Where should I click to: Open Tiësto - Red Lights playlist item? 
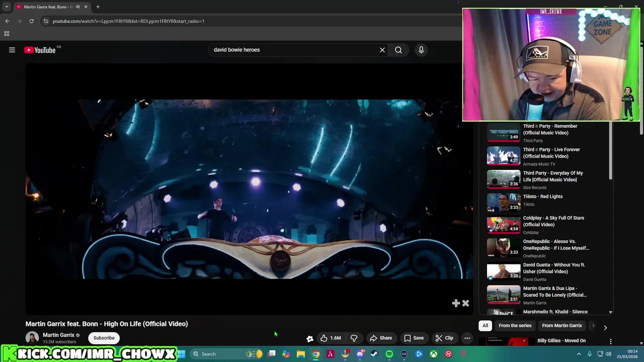coord(546,202)
